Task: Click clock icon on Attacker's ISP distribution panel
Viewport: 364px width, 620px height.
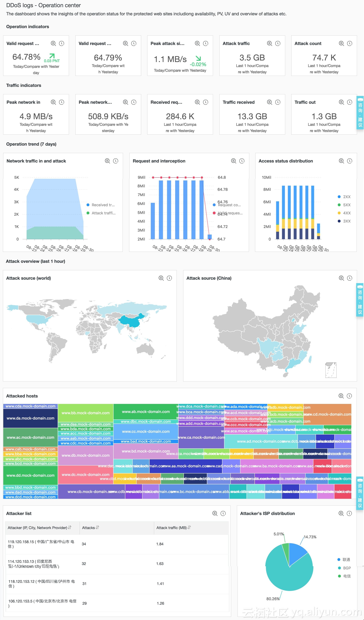Action: point(349,513)
